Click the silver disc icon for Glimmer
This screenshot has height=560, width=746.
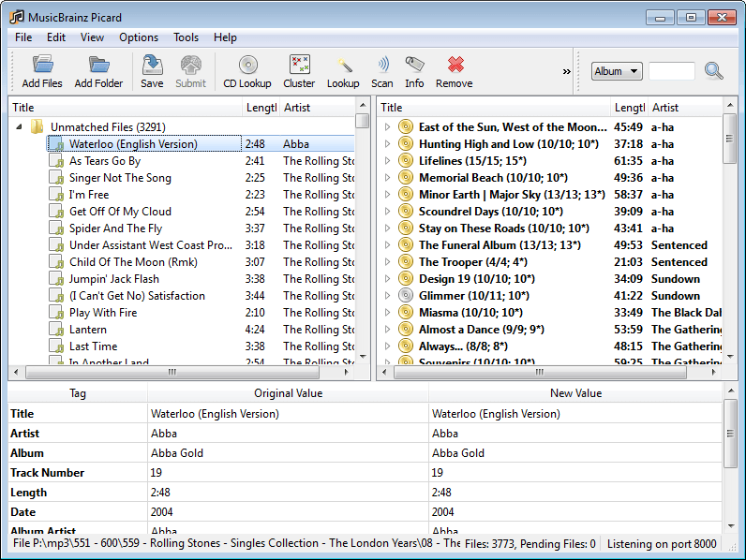click(406, 296)
